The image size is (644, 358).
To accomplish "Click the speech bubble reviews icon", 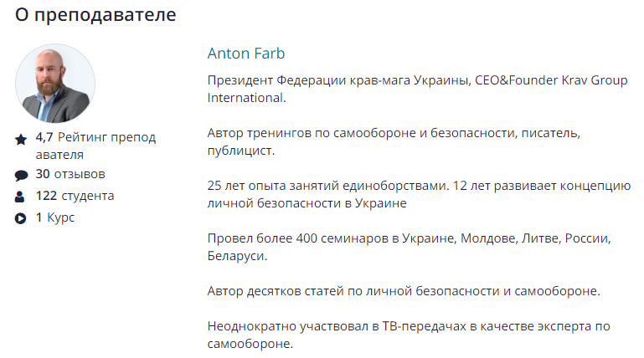I will [21, 176].
